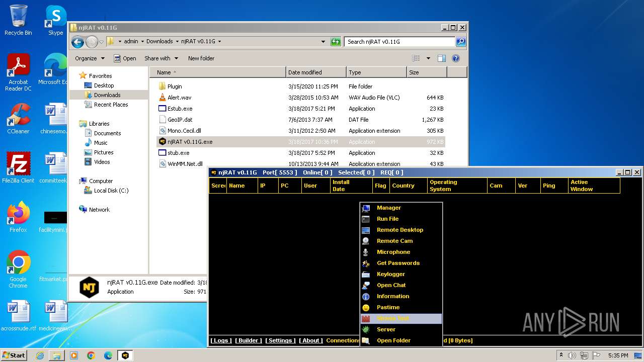Select Skype desktop shortcut
Image resolution: width=644 pixels, height=362 pixels.
point(55,20)
